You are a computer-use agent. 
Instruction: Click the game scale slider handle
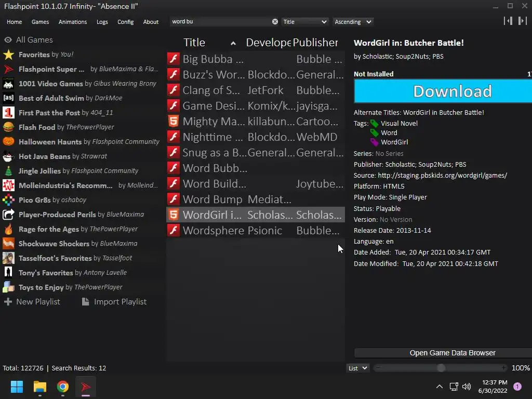click(441, 368)
